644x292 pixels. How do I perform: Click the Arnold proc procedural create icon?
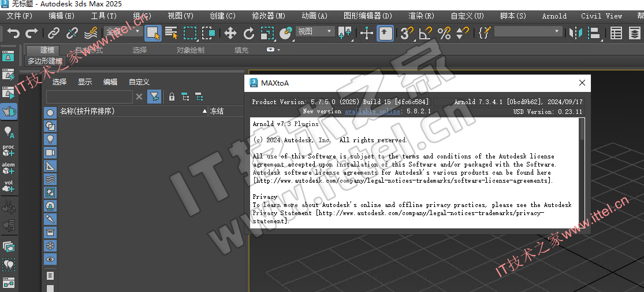9,150
